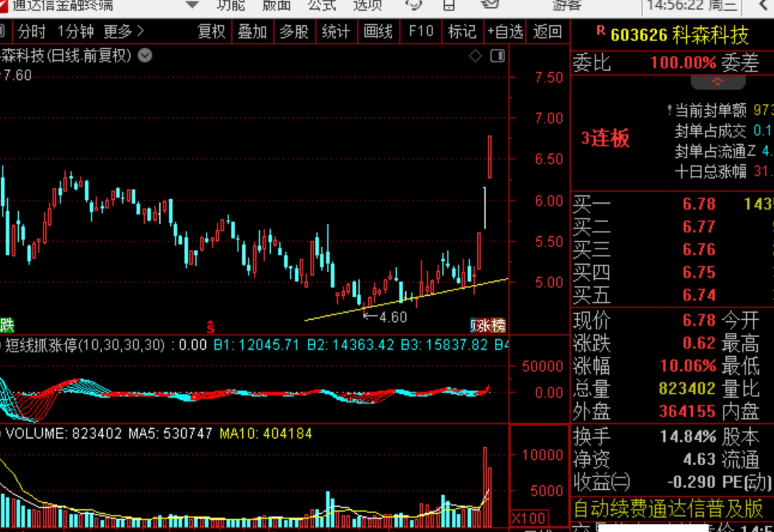This screenshot has height=532, width=774.
Task: Expand 更多 period options
Action: pos(123,32)
